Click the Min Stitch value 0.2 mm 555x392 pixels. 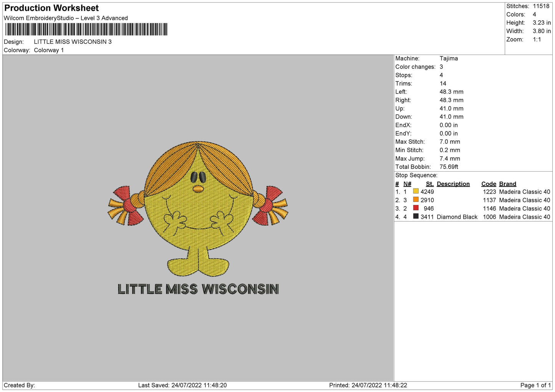[x=450, y=150]
